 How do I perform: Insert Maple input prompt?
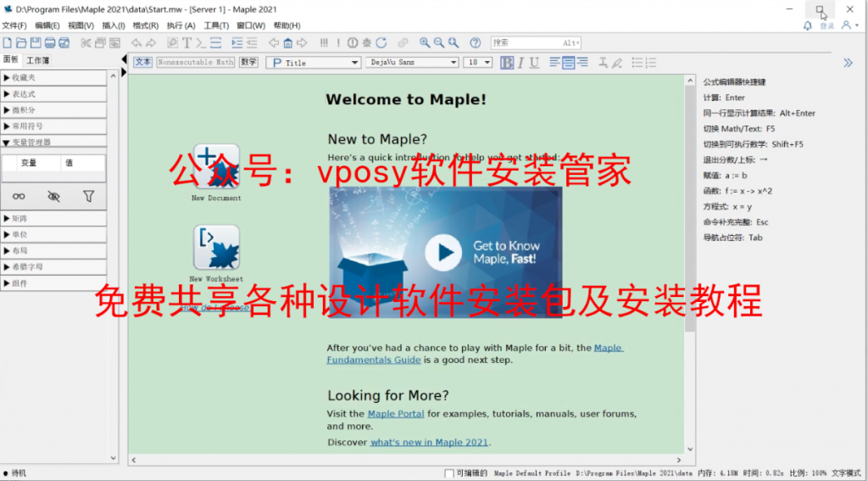tap(202, 42)
